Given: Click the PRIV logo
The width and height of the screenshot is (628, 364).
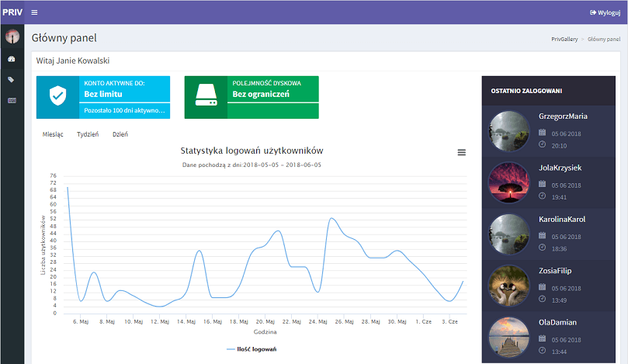Looking at the screenshot, I should coord(12,12).
